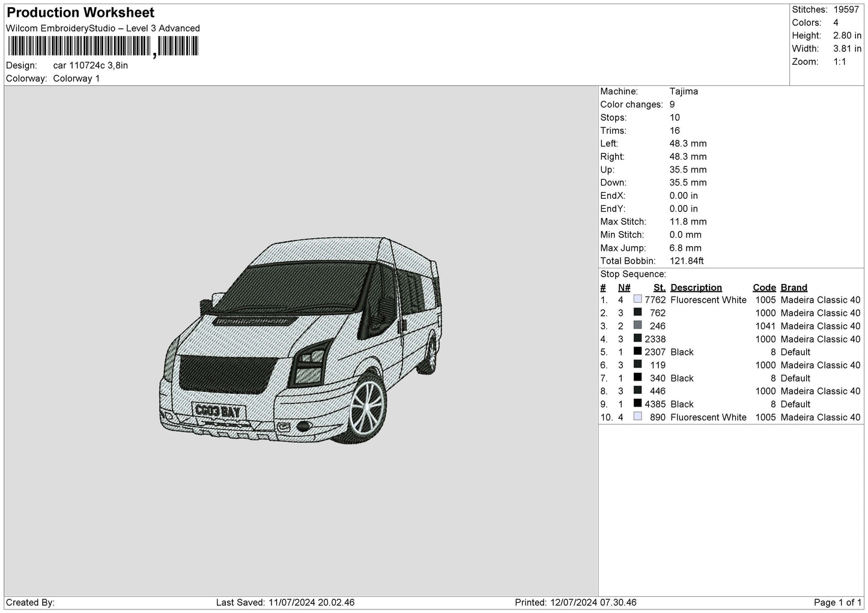Screen dimensions: 868x613
Task: Click the white color swatch in stop row 10
Action: (x=638, y=417)
